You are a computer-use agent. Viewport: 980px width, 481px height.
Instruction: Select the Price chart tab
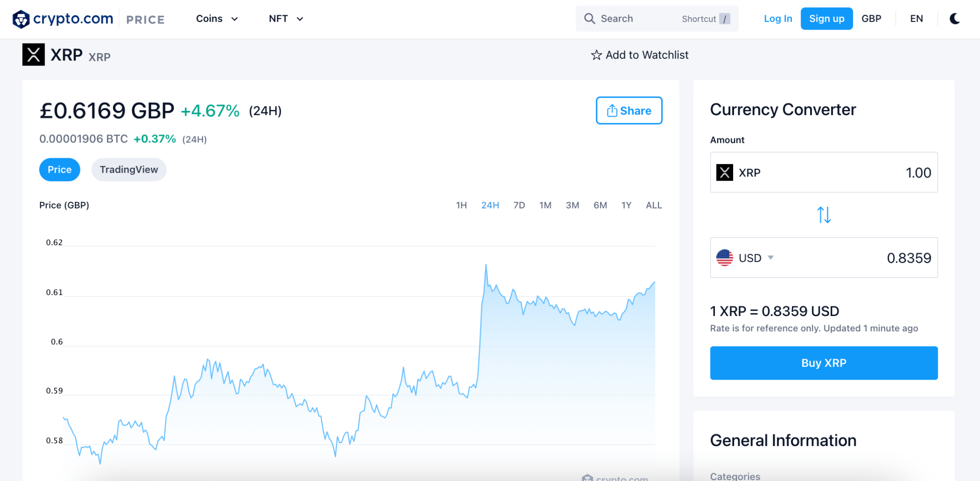[x=59, y=170]
